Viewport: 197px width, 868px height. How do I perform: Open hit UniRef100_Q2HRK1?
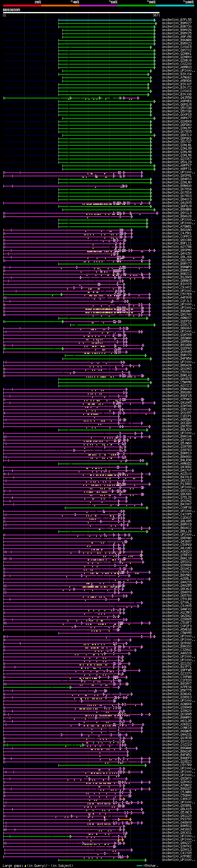[x=177, y=54]
